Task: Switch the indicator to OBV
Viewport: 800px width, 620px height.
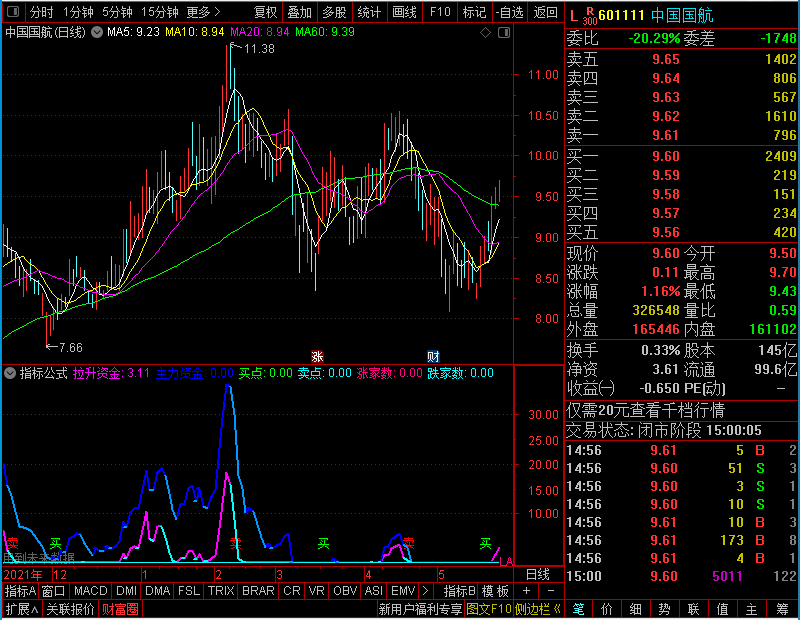Action: click(x=345, y=591)
